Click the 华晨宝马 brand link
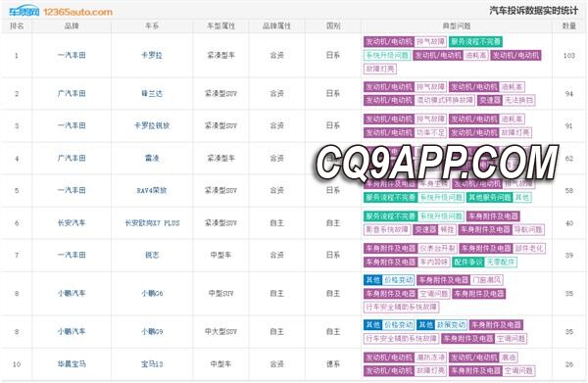 (72, 363)
